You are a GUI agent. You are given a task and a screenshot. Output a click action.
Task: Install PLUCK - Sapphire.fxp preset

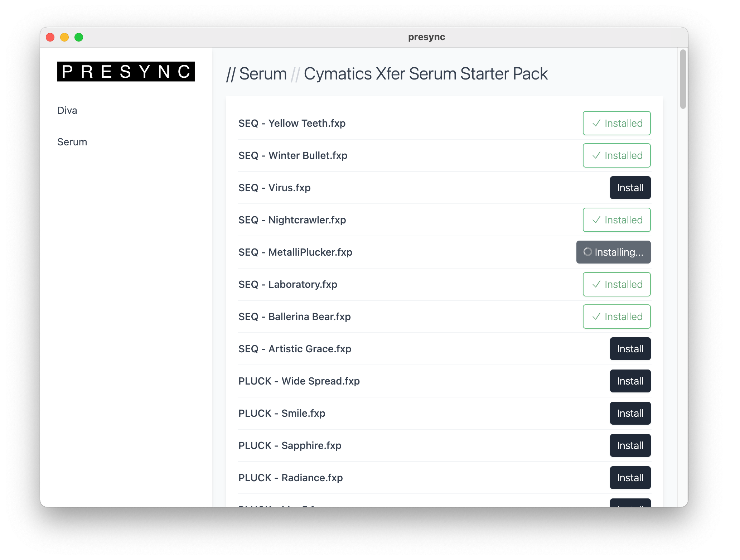(x=630, y=445)
